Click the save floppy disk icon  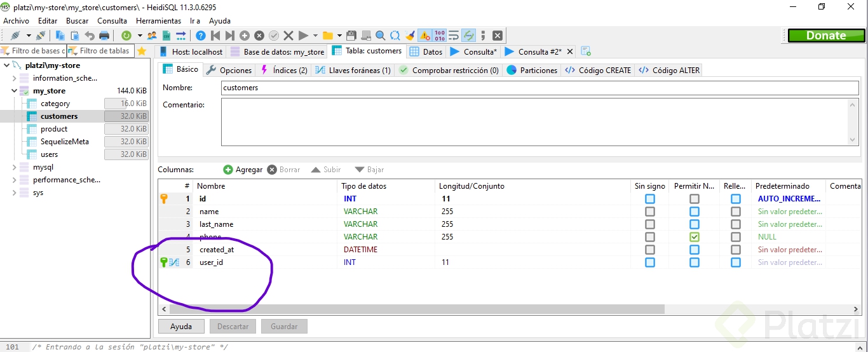pyautogui.click(x=351, y=36)
